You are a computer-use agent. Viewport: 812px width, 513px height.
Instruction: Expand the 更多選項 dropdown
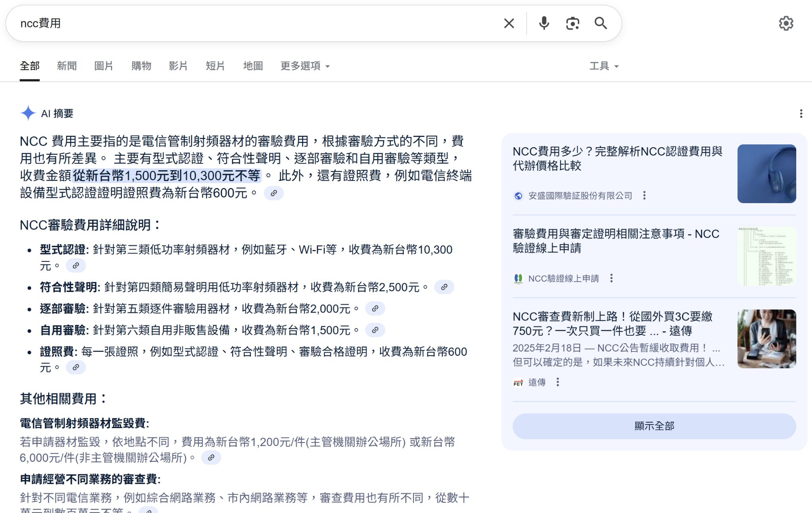[305, 66]
